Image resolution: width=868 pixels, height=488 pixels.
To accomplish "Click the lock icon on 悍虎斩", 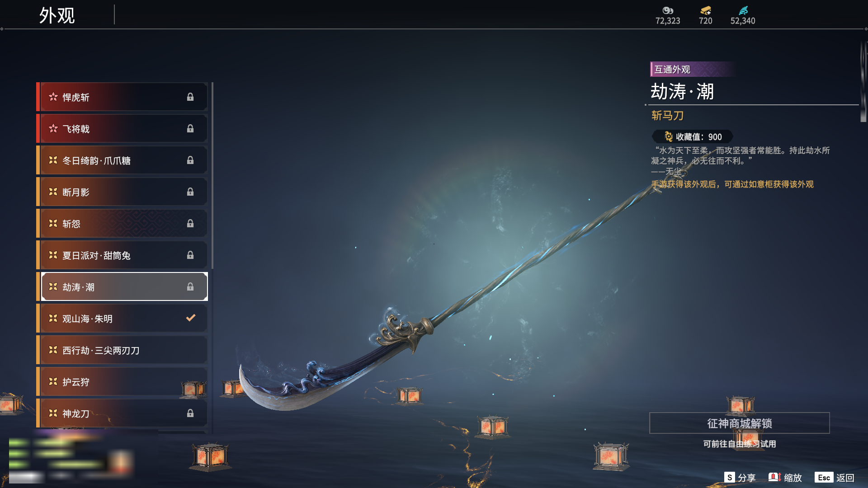I will tap(190, 97).
